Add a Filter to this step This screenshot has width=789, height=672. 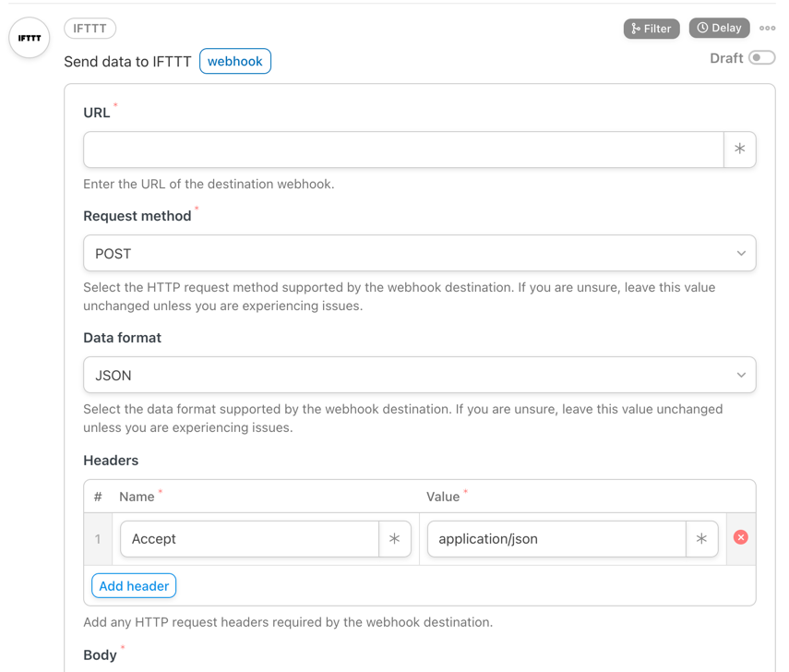pyautogui.click(x=652, y=29)
